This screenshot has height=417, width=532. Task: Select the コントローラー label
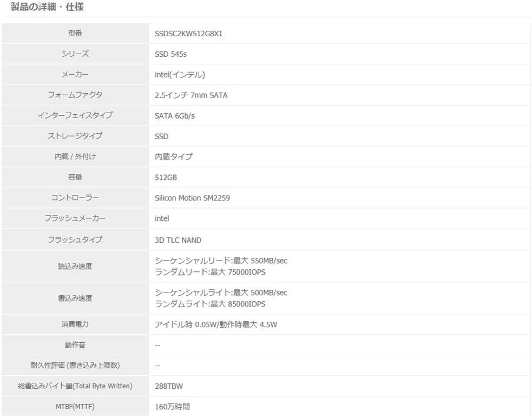pyautogui.click(x=75, y=198)
